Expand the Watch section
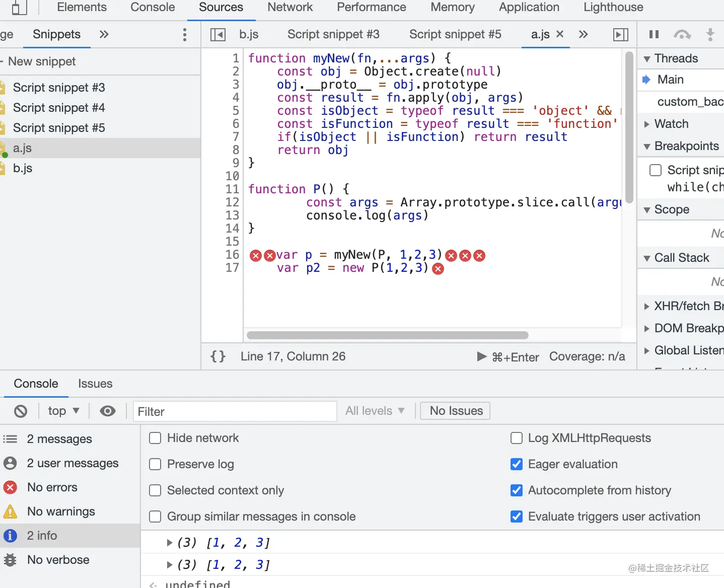 (x=681, y=124)
